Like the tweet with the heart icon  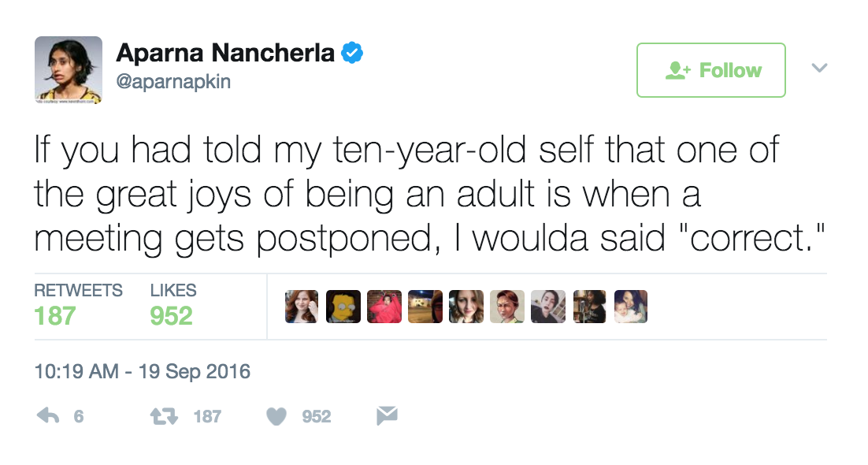tap(276, 416)
